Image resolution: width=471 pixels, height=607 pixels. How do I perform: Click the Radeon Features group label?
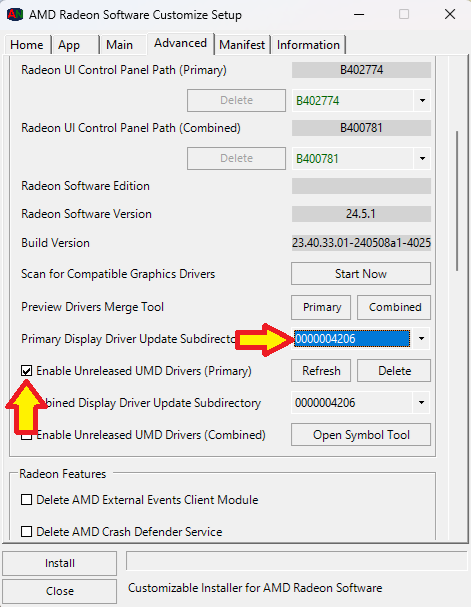(63, 474)
